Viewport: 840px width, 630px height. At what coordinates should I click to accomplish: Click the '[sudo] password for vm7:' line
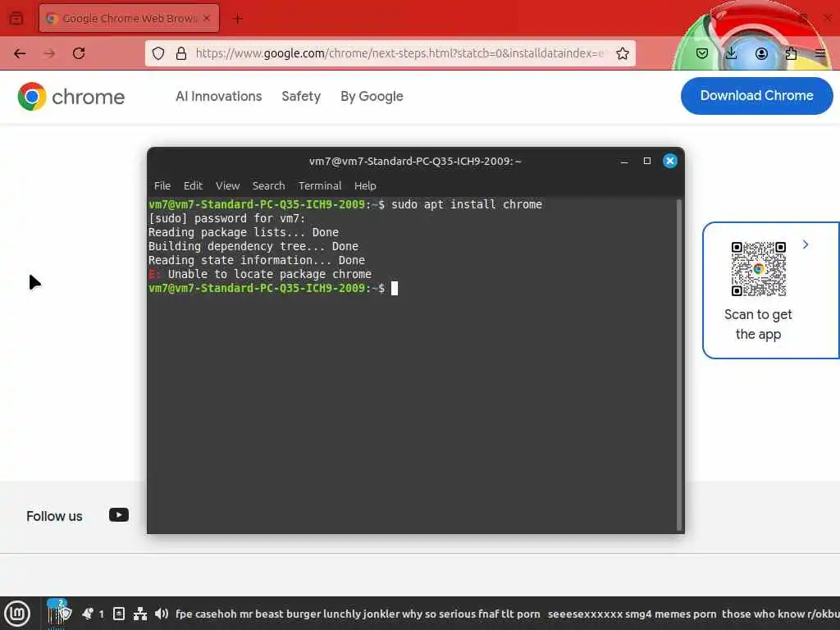227,218
